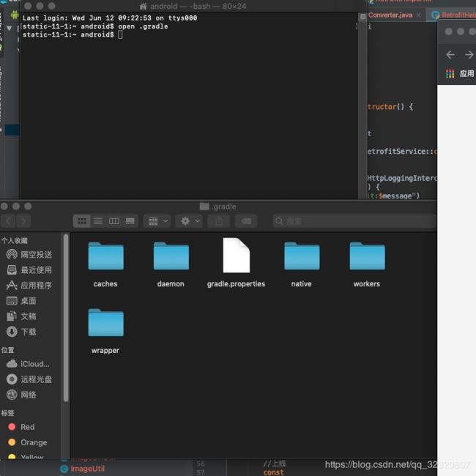Open the native folder
The image size is (476, 476).
tap(302, 256)
